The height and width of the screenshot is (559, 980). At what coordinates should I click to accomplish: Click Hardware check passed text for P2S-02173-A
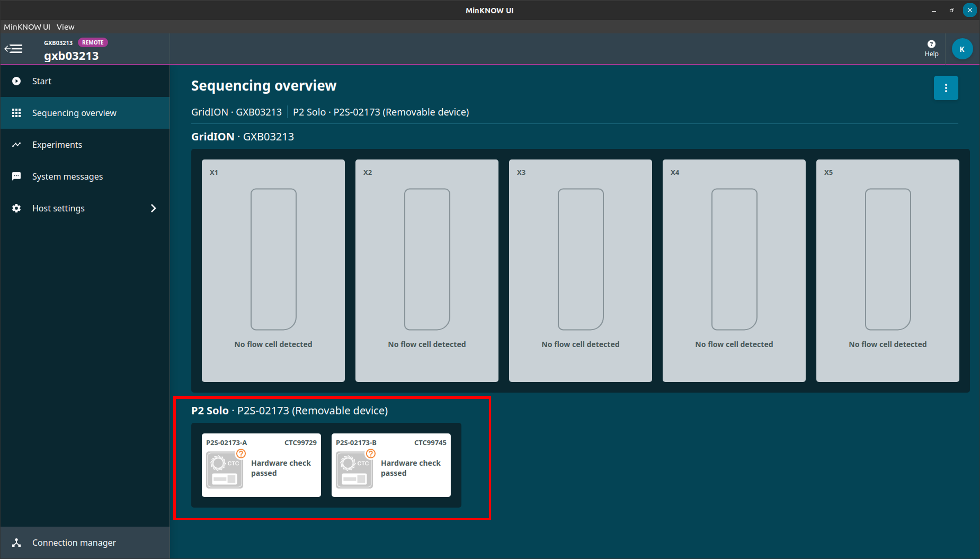point(281,468)
